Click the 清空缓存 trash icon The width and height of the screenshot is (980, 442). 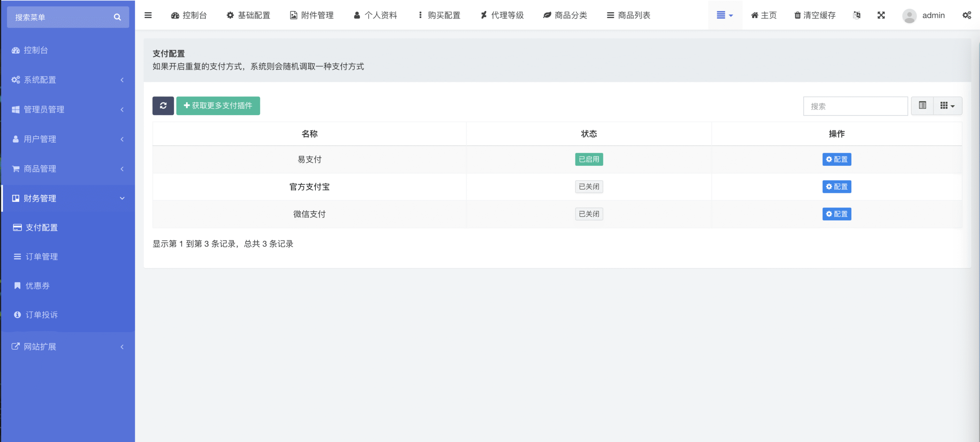[797, 15]
